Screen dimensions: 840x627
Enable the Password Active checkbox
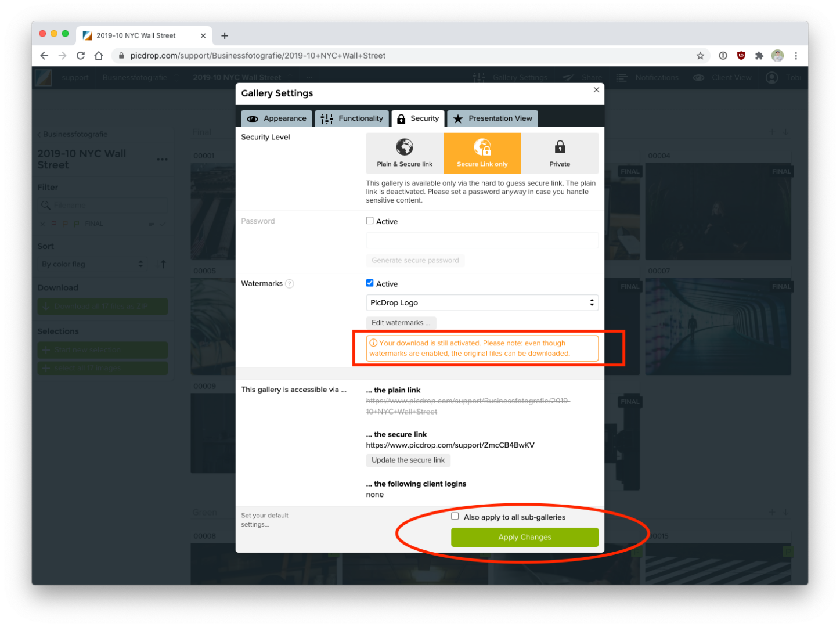tap(370, 221)
